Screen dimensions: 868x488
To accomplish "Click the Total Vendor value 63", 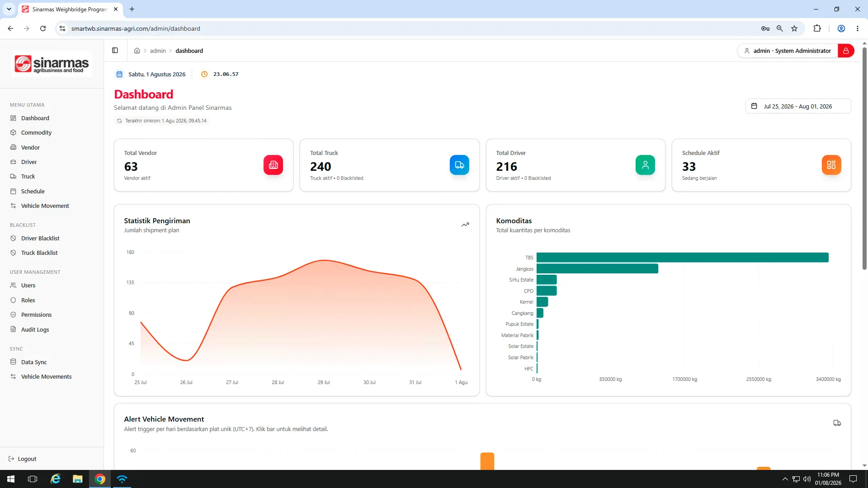I will click(131, 167).
